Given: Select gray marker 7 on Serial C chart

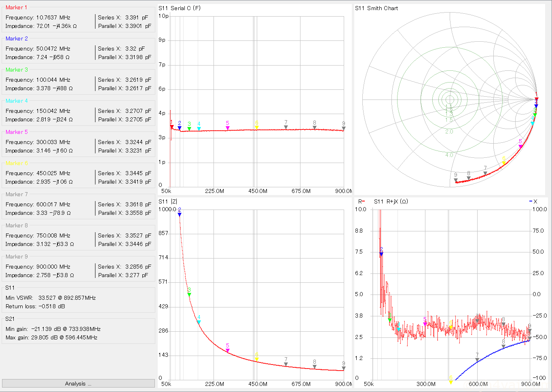Looking at the screenshot, I should 286,127.
